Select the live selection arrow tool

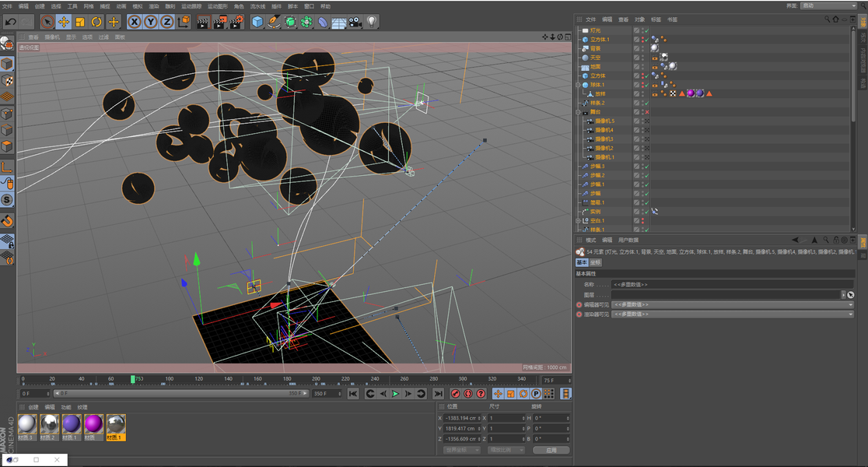pyautogui.click(x=47, y=22)
